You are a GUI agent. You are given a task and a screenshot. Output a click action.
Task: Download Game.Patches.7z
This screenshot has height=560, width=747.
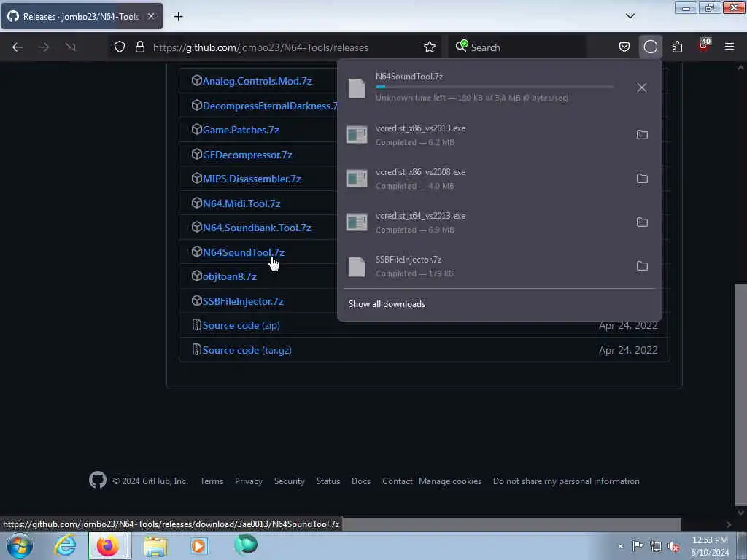tap(241, 130)
